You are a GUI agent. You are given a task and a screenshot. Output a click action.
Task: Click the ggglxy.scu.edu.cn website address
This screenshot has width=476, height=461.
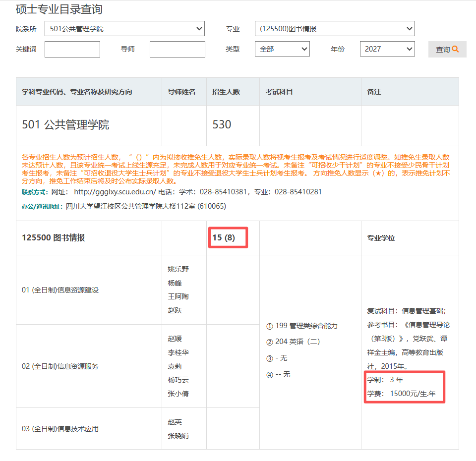pos(115,192)
